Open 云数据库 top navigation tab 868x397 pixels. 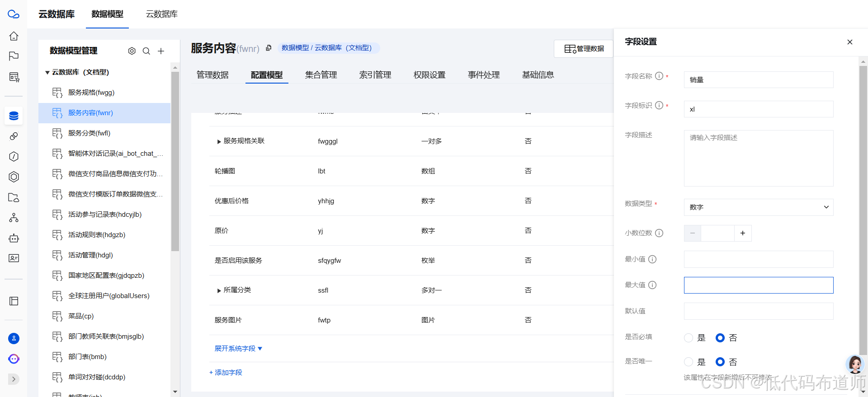(x=161, y=14)
